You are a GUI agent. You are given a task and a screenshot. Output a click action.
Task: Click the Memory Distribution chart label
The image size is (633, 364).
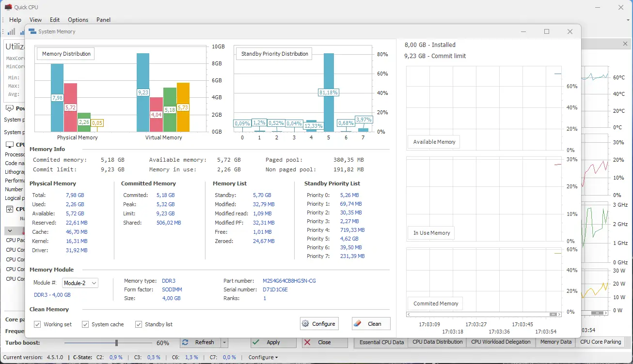(x=66, y=54)
